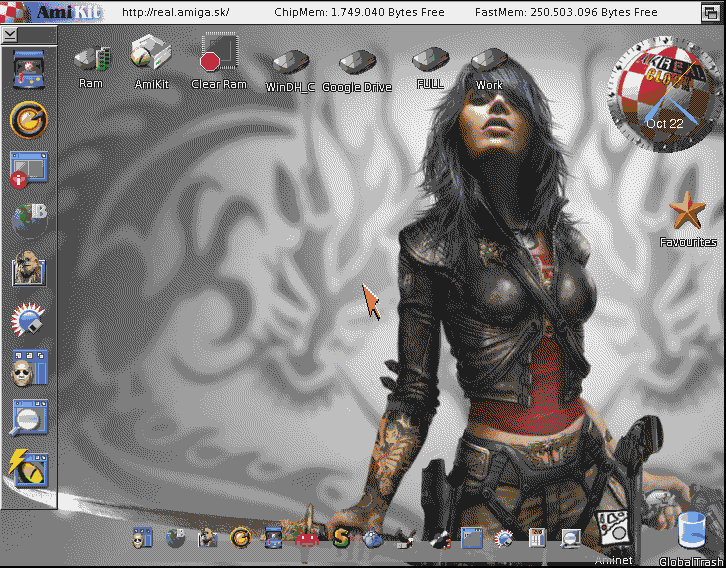Image resolution: width=726 pixels, height=568 pixels.
Task: Click the orange swirl icon in bottom dock
Action: (240, 538)
